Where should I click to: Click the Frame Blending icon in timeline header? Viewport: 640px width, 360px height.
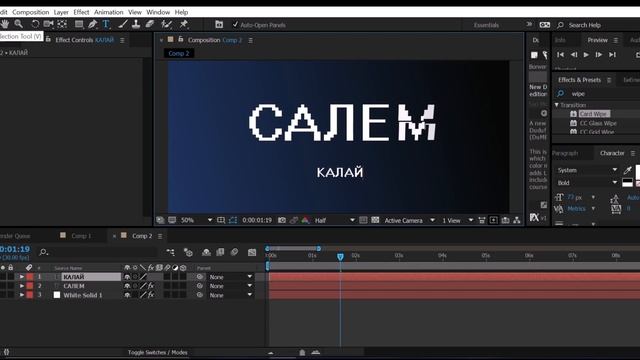220,252
